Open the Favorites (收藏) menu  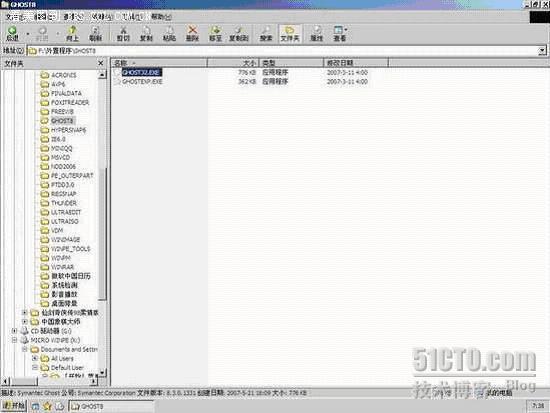(x=102, y=16)
